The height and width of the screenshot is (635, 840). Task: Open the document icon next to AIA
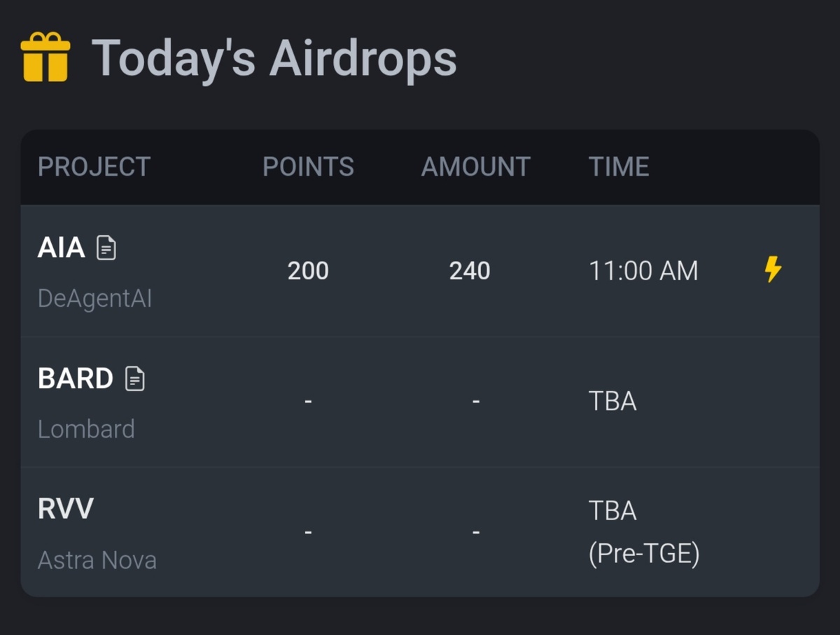106,248
